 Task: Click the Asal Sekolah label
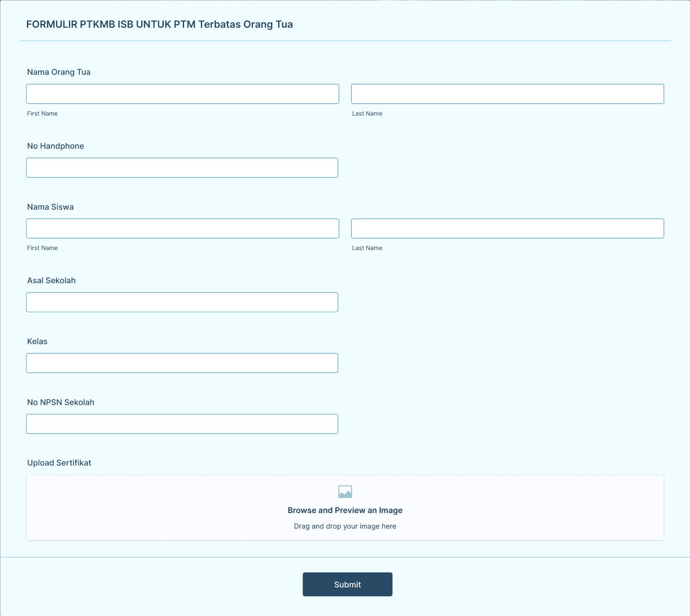tap(51, 280)
